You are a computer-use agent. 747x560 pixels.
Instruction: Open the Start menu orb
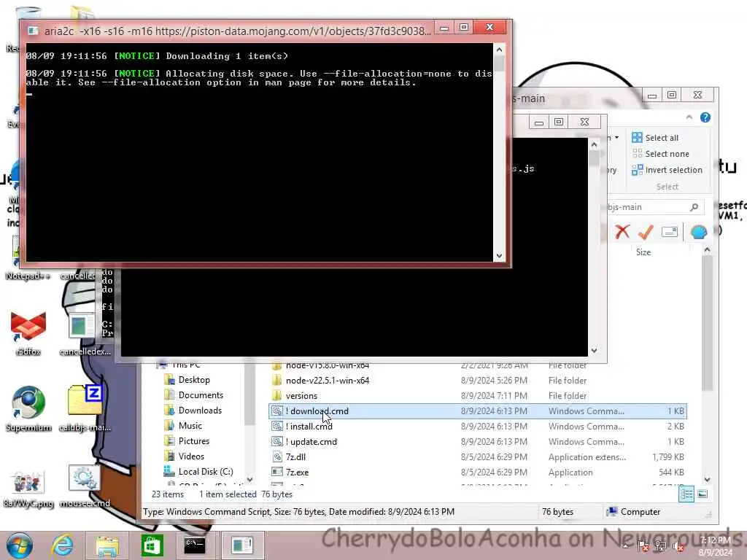[x=20, y=545]
